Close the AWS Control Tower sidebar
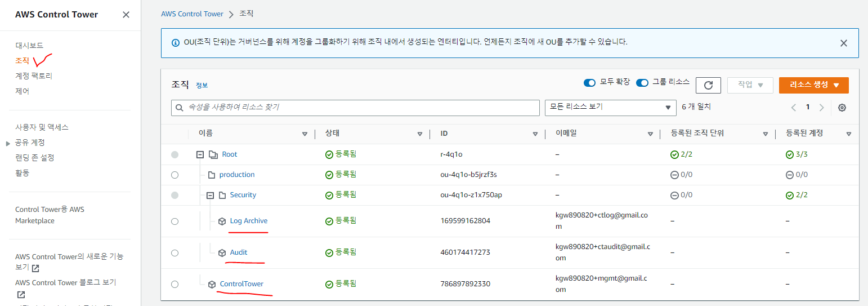Image resolution: width=868 pixels, height=306 pixels. (x=126, y=15)
